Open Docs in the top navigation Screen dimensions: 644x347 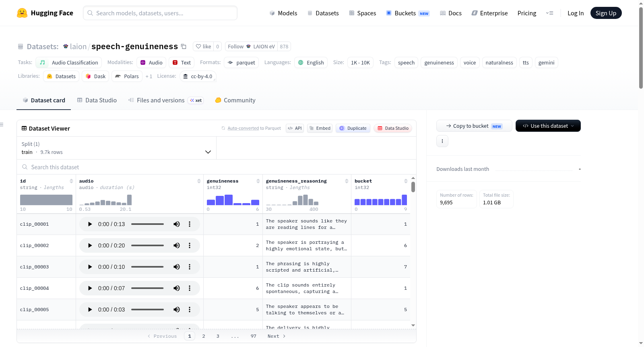[451, 13]
